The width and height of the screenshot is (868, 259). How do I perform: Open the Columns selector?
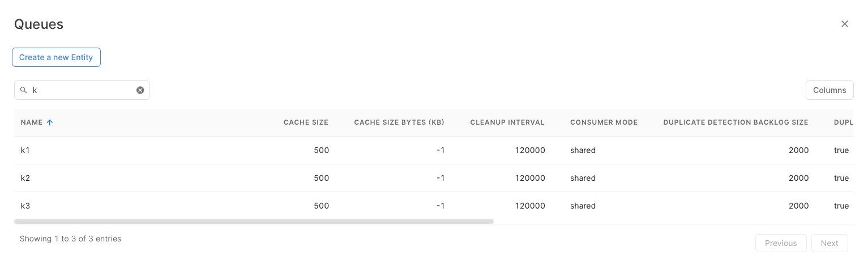click(829, 90)
